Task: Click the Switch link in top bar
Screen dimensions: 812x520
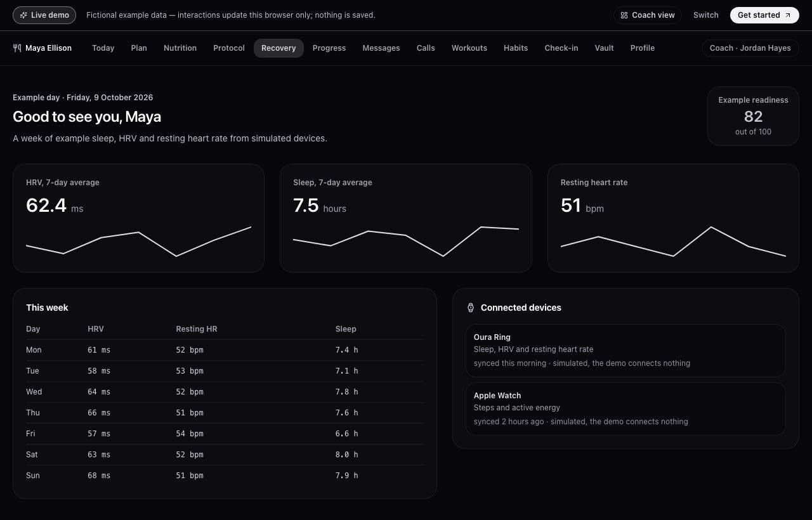Action: click(706, 15)
